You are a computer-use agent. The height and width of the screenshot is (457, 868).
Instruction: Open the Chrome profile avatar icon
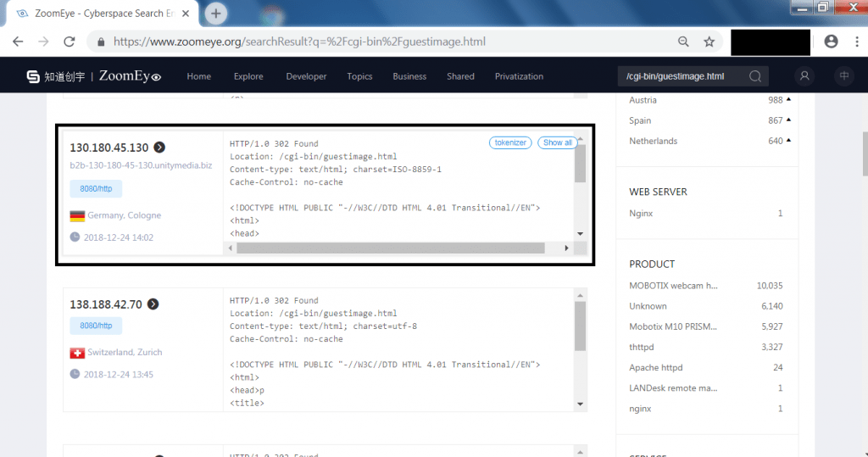[x=831, y=42]
